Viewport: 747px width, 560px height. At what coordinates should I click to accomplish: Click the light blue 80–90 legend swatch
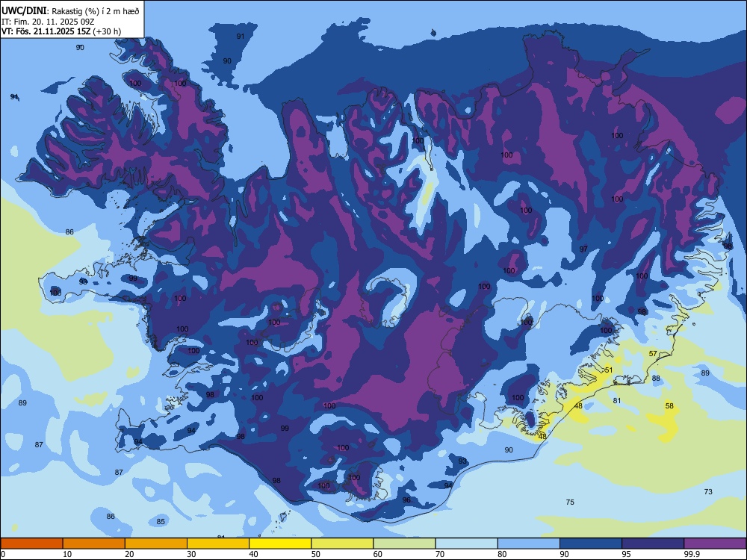click(x=528, y=544)
